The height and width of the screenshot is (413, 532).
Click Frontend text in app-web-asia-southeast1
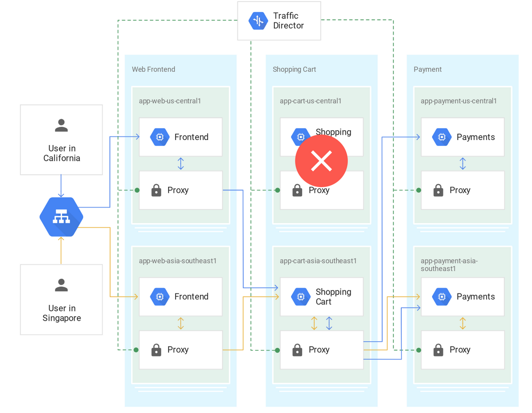pyautogui.click(x=192, y=297)
